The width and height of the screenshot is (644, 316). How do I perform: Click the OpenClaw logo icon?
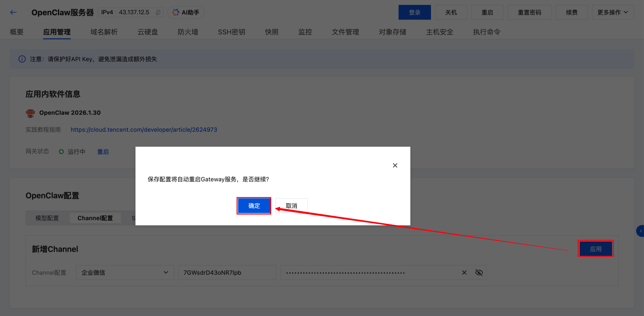click(30, 113)
